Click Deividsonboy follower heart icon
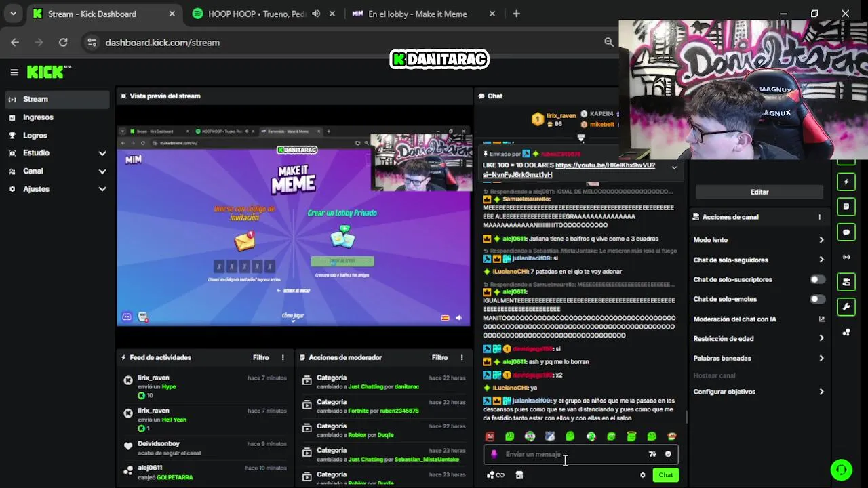 [x=128, y=446]
